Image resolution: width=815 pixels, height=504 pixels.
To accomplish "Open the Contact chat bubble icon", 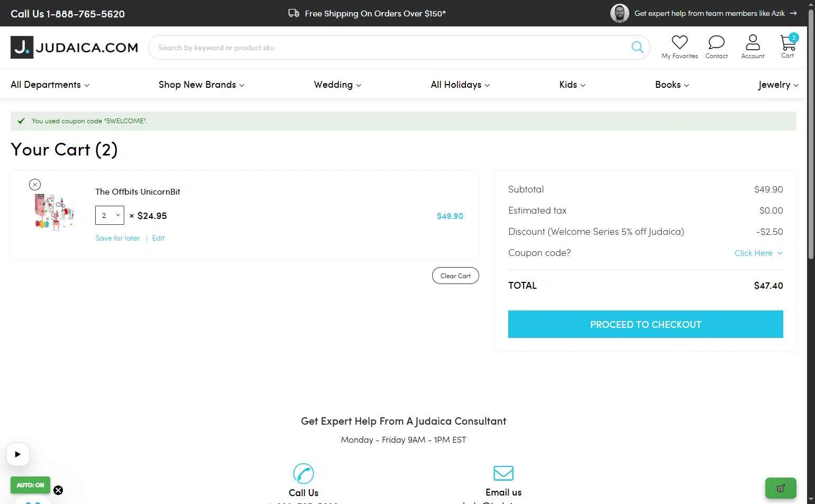I will click(x=717, y=42).
